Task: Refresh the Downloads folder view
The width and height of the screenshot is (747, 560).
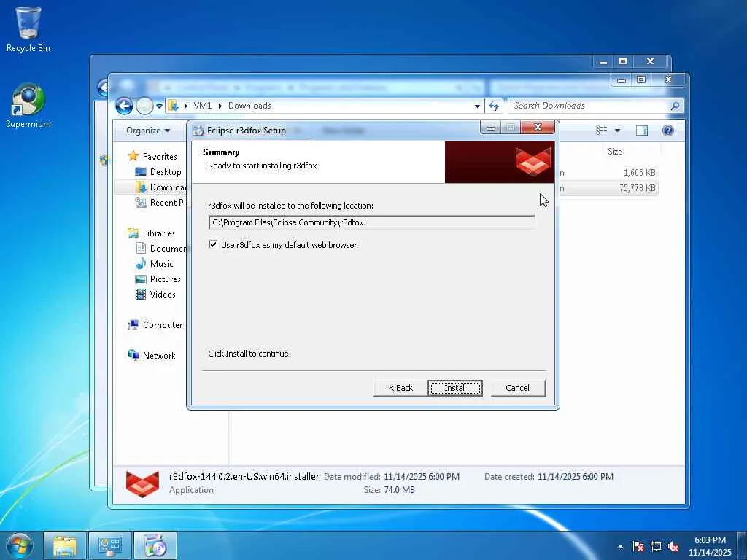Action: tap(494, 106)
